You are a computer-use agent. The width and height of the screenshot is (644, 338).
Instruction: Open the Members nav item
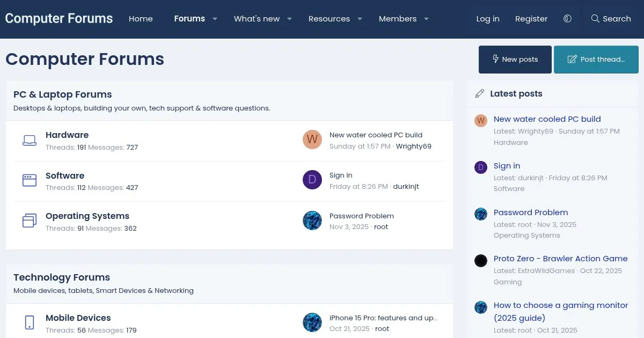[397, 19]
